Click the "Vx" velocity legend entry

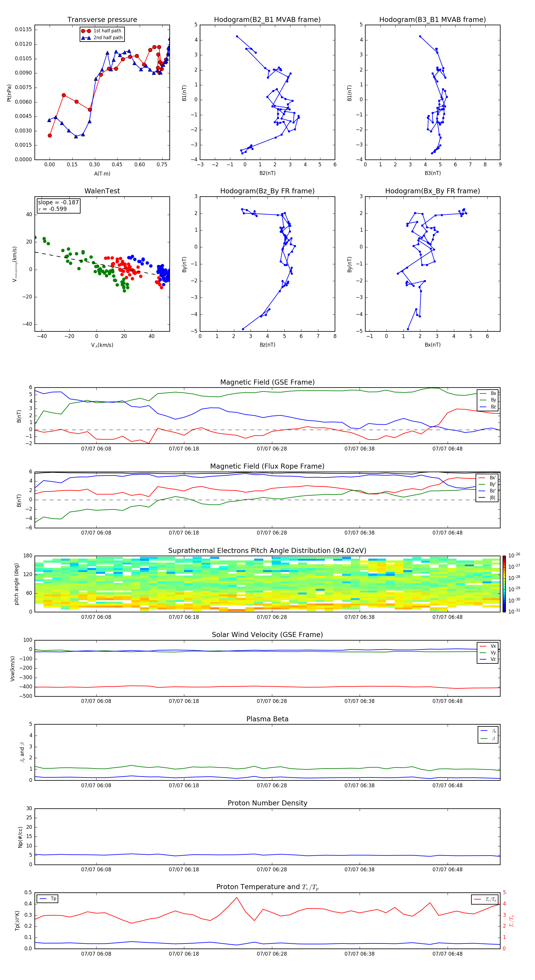(x=488, y=646)
